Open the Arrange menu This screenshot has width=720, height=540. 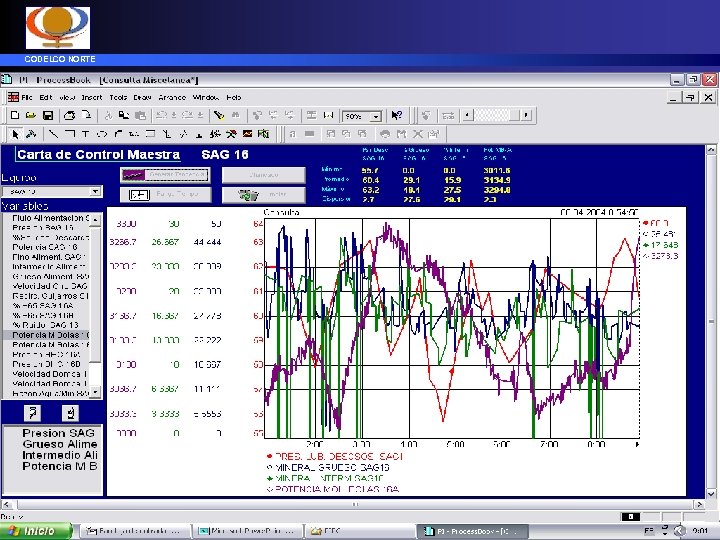[x=172, y=97]
